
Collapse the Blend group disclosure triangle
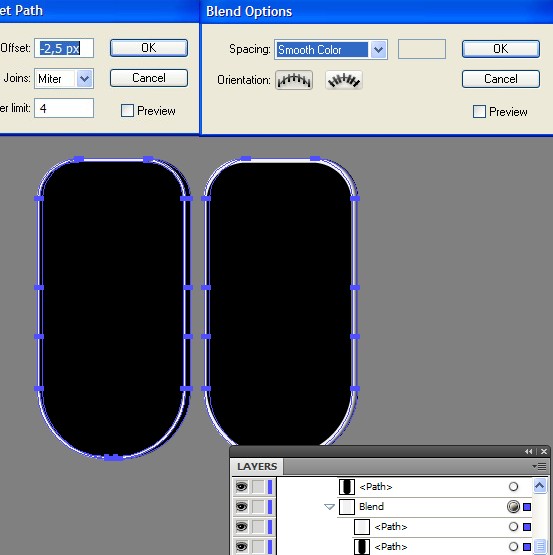click(329, 507)
